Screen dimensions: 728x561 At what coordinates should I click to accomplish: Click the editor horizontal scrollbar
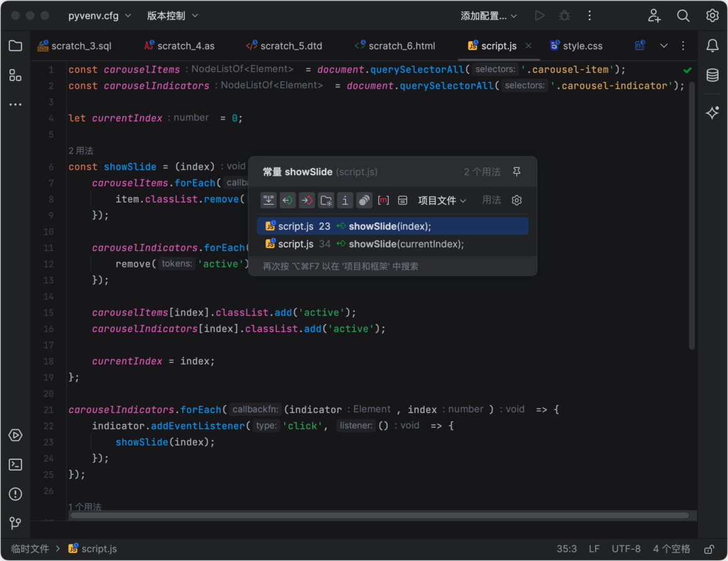coord(379,515)
